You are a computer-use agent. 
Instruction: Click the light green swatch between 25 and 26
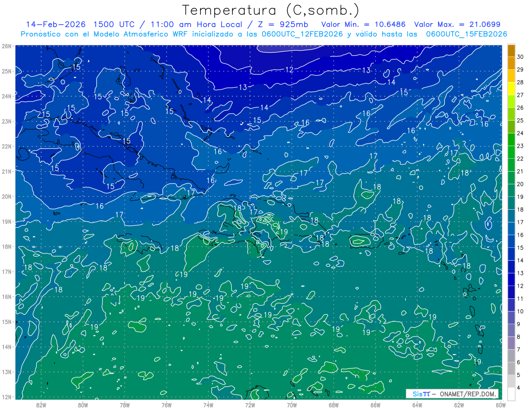pos(511,114)
